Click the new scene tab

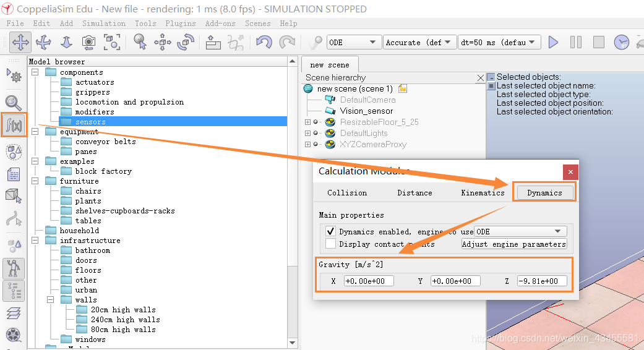[330, 65]
